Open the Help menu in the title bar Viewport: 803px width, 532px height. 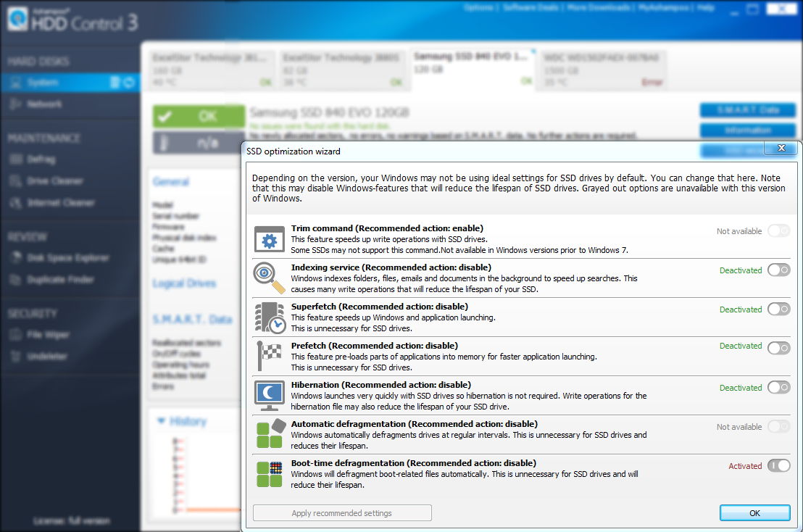705,7
